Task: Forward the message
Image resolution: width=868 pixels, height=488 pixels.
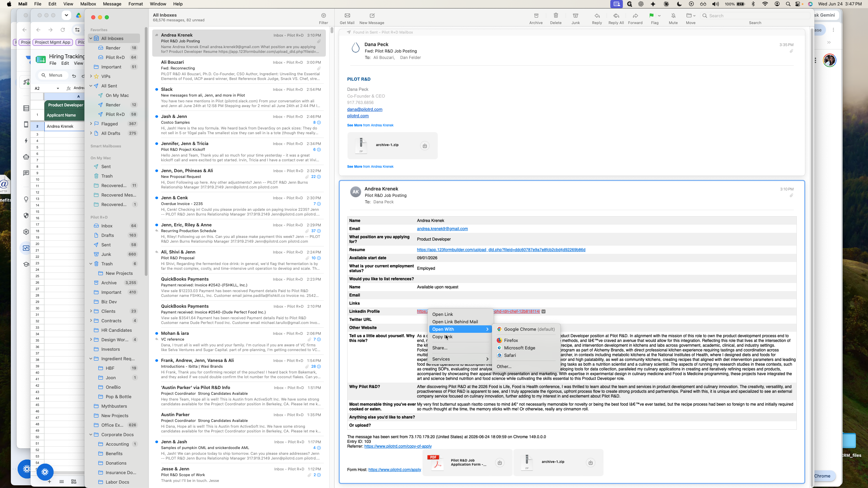Action: click(x=635, y=16)
